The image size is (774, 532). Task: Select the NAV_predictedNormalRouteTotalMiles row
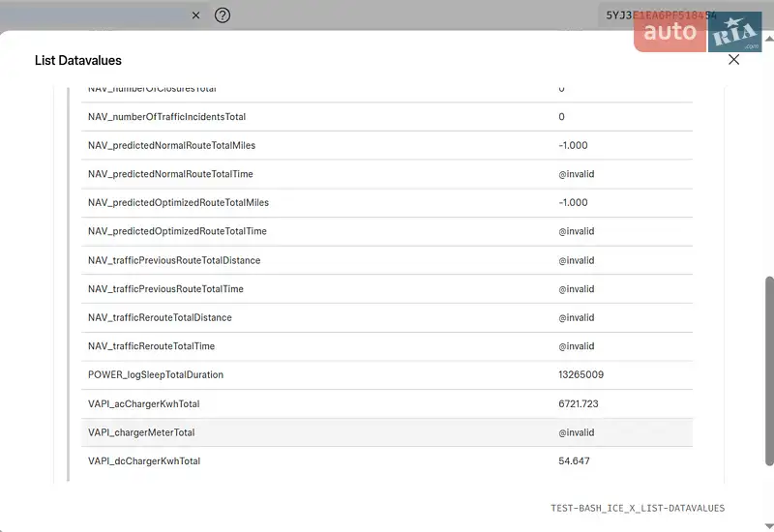(x=171, y=146)
